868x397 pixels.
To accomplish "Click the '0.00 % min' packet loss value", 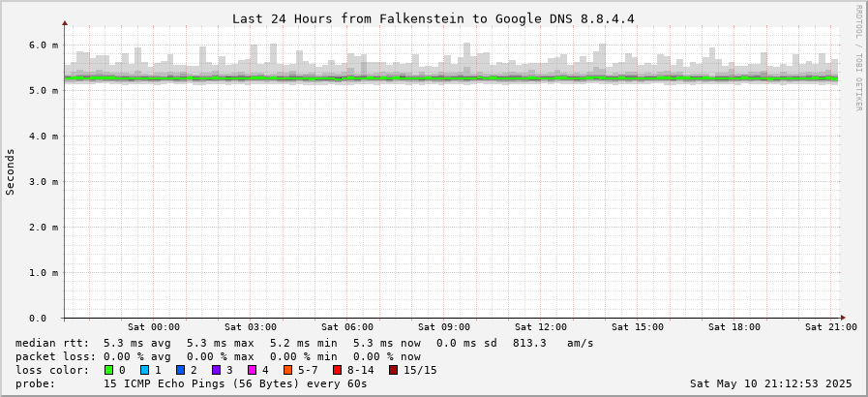I will click(303, 356).
